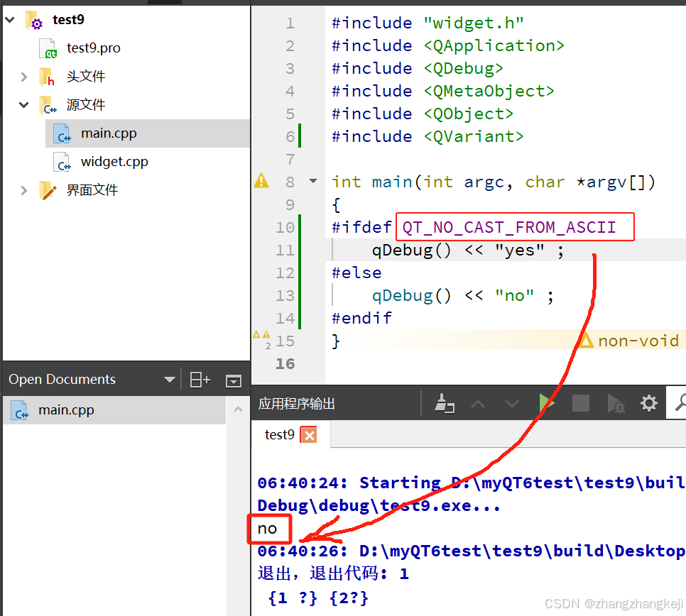Click the test9.pro Qt file icon
Viewport: 686px width, 616px height.
pos(48,48)
